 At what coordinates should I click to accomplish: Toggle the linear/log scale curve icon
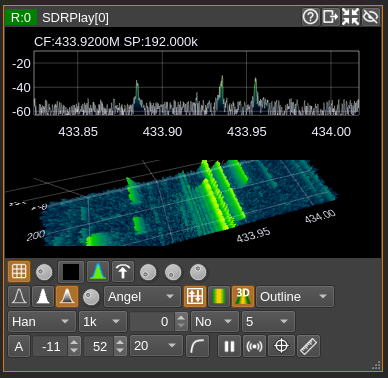pos(197,346)
